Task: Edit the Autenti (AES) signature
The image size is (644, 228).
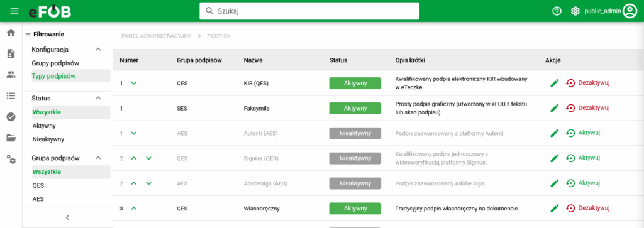Action: tap(555, 133)
